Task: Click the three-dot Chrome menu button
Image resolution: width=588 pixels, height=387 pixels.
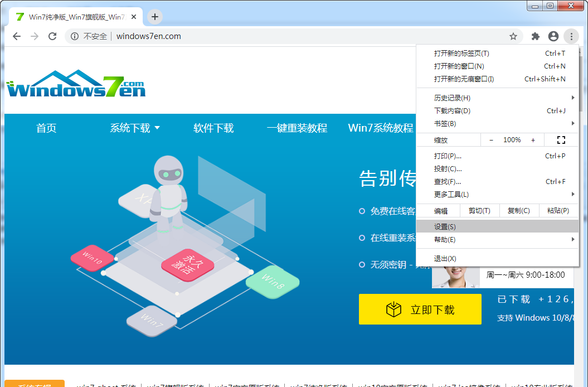Action: tap(571, 36)
